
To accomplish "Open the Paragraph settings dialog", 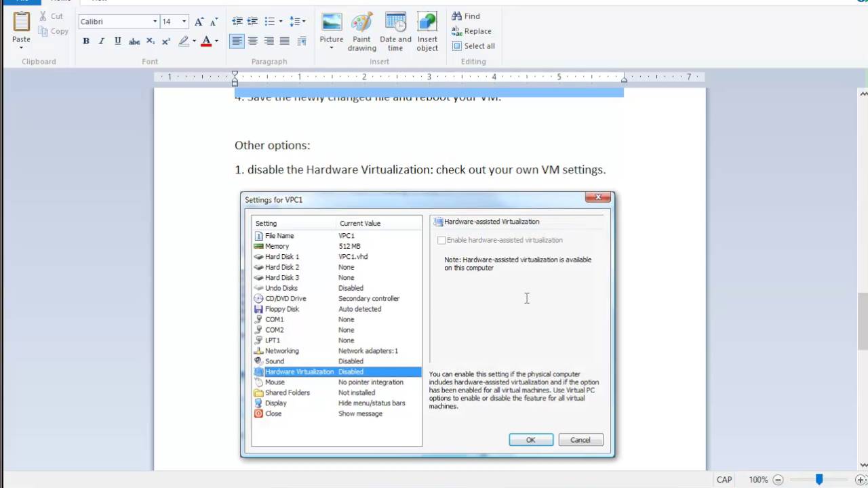I will [x=302, y=41].
